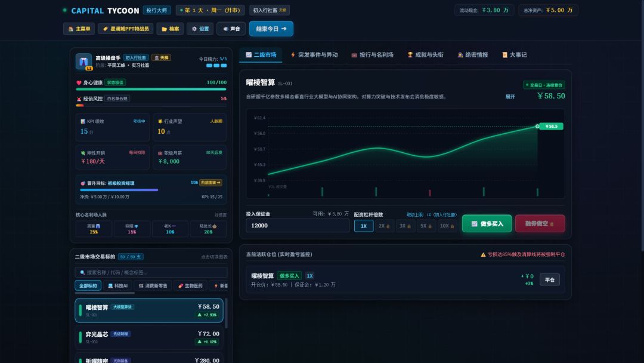Select the 1X leverage option
This screenshot has width=644, height=363.
(x=364, y=226)
